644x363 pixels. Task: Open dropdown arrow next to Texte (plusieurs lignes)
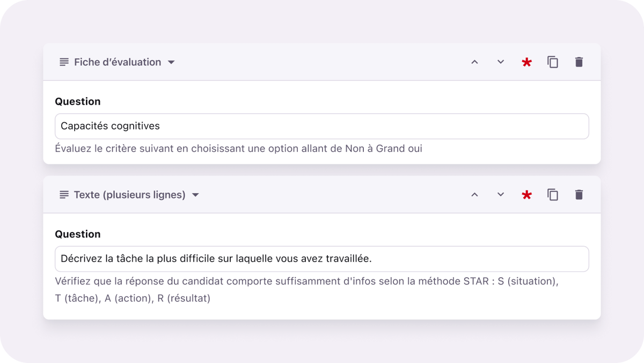coord(195,195)
